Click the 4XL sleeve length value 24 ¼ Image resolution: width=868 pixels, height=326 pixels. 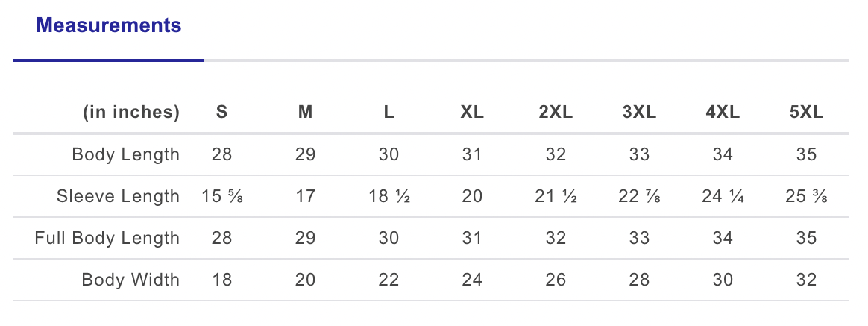[723, 197]
